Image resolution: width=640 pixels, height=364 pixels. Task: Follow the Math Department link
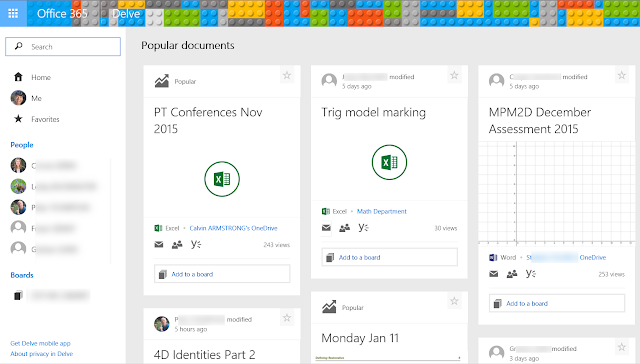[x=382, y=211]
